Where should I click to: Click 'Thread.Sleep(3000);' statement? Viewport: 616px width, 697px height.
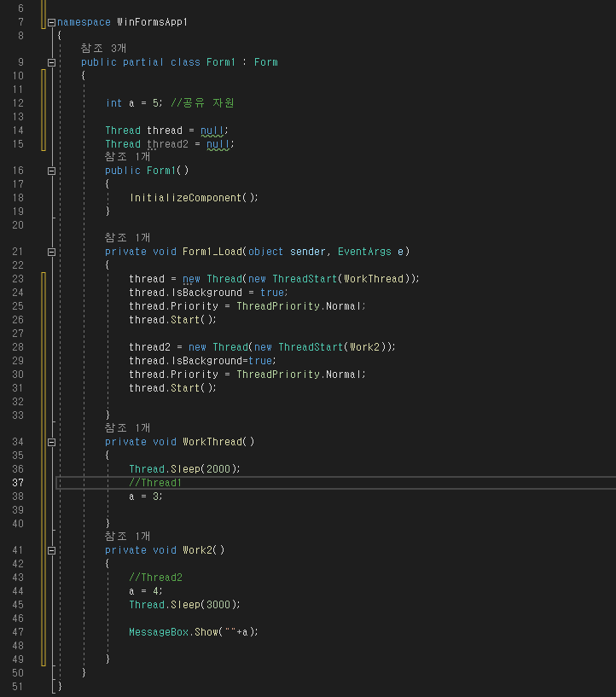point(184,605)
